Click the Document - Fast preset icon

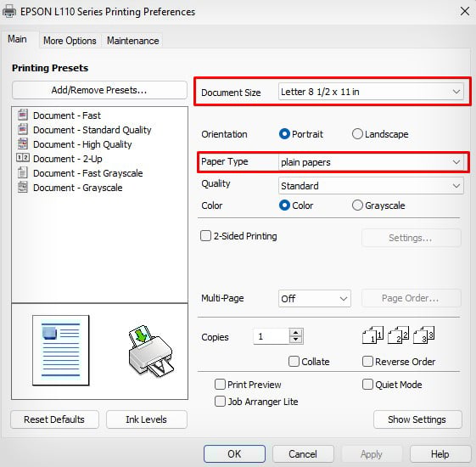(x=22, y=115)
